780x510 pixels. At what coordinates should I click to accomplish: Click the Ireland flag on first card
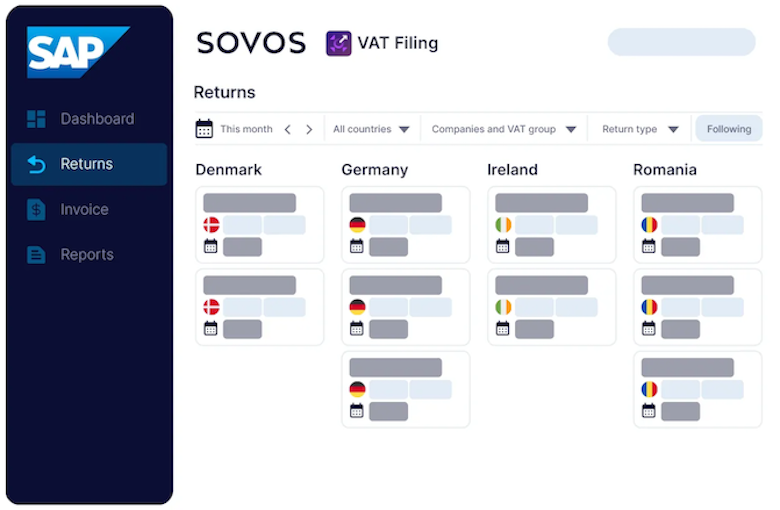coord(503,225)
